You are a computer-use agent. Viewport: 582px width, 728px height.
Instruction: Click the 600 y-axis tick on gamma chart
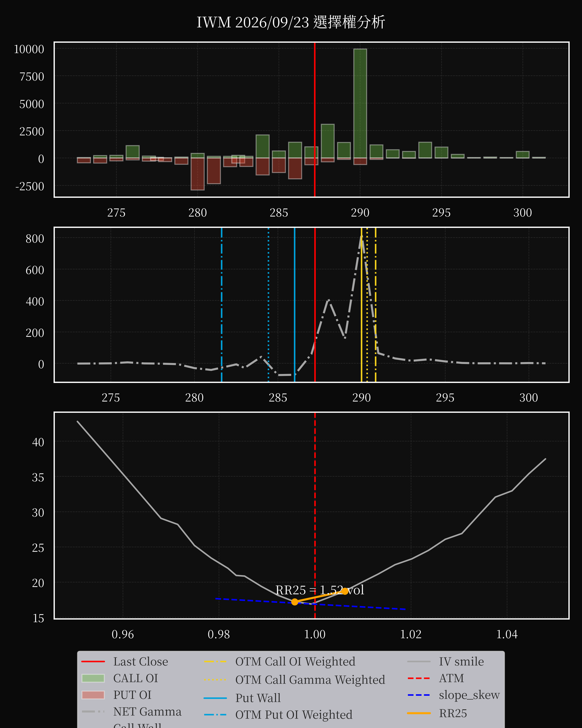coord(35,270)
